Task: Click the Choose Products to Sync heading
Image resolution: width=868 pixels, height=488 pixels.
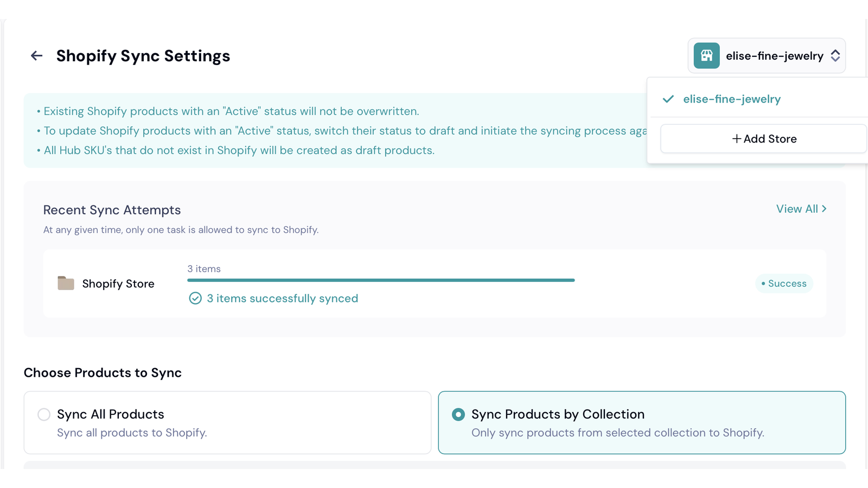Action: 103,373
